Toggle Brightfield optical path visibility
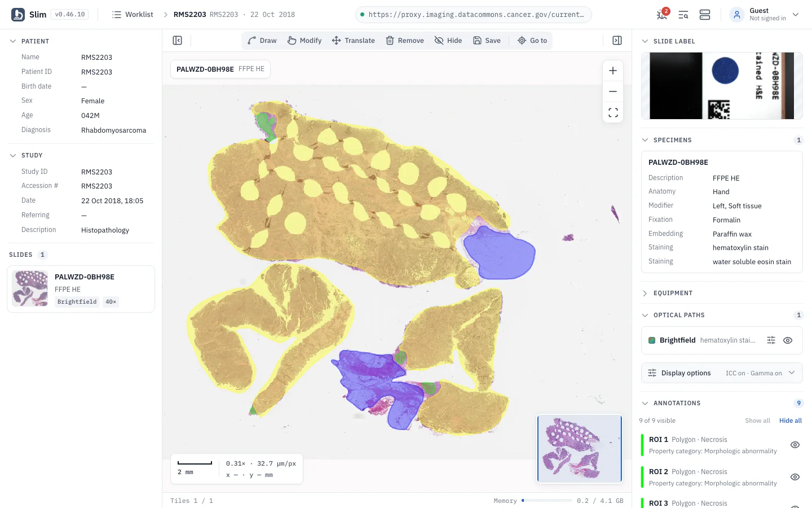Image resolution: width=812 pixels, height=508 pixels. click(788, 340)
